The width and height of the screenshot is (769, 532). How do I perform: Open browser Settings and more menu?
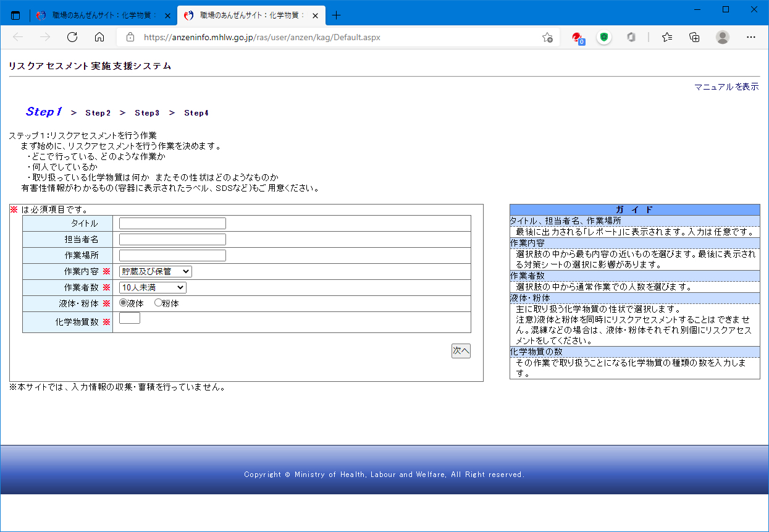750,37
